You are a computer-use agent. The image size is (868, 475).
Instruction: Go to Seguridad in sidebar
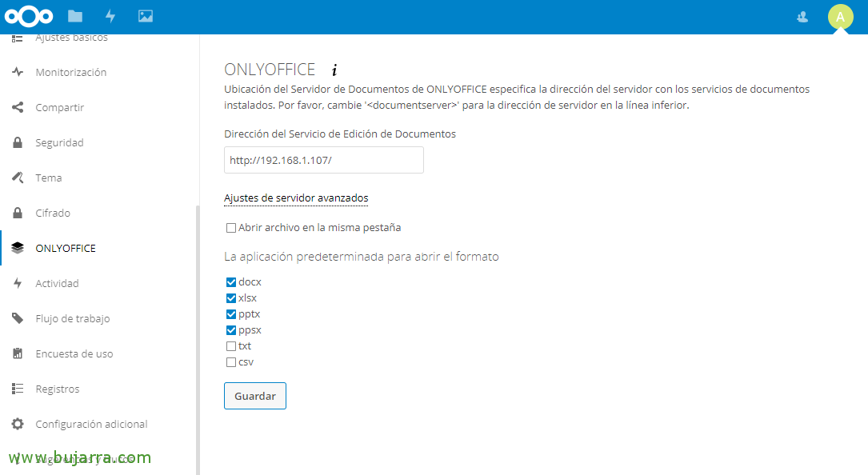(59, 142)
